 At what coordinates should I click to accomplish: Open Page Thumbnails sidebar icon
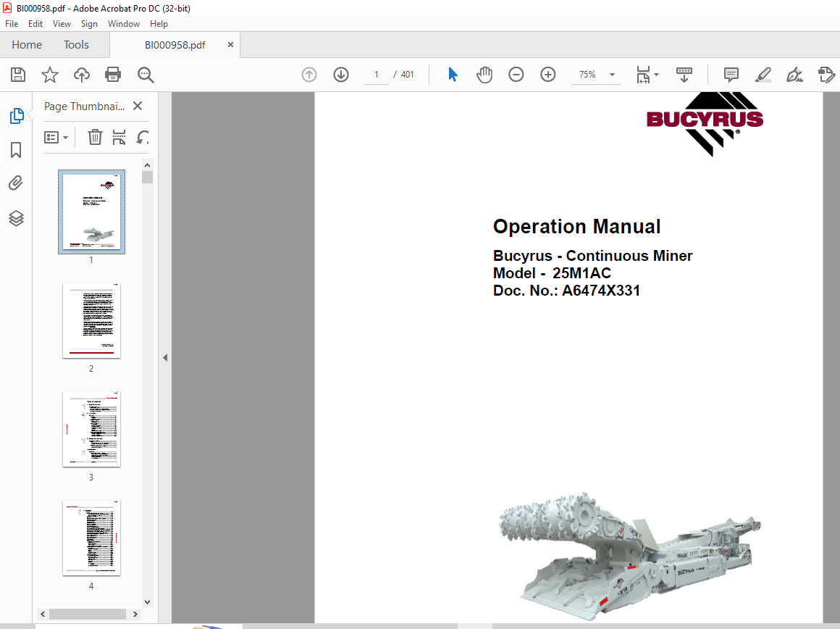(x=17, y=116)
